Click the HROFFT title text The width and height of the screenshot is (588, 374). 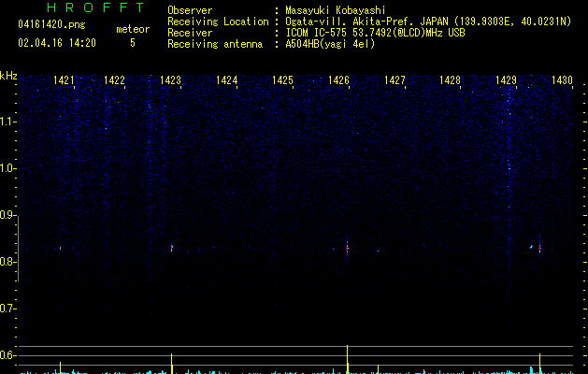(x=96, y=7)
